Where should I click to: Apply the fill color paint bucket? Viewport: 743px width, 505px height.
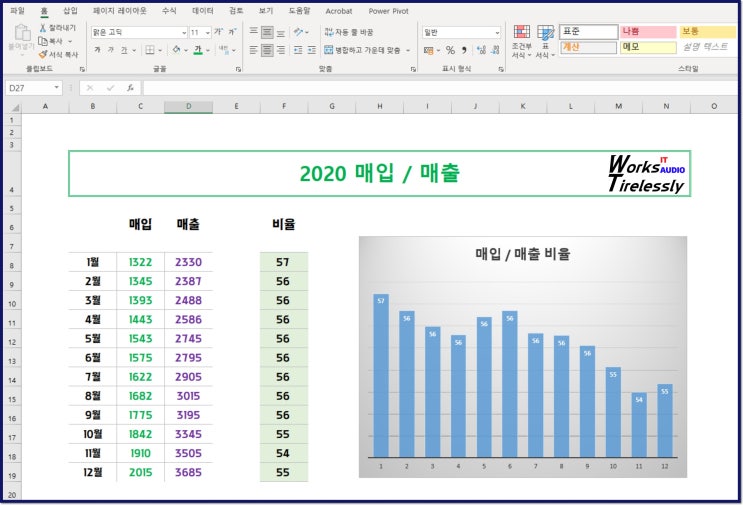pos(177,50)
